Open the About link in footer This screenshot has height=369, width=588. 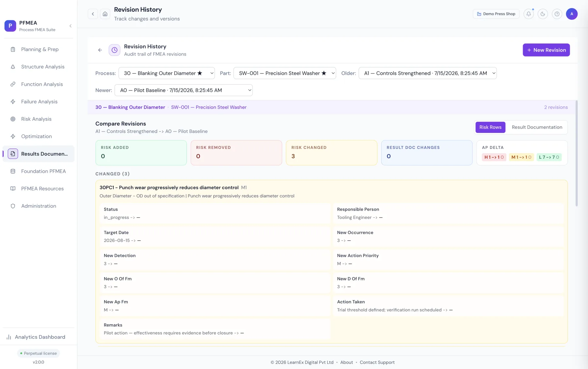click(347, 362)
